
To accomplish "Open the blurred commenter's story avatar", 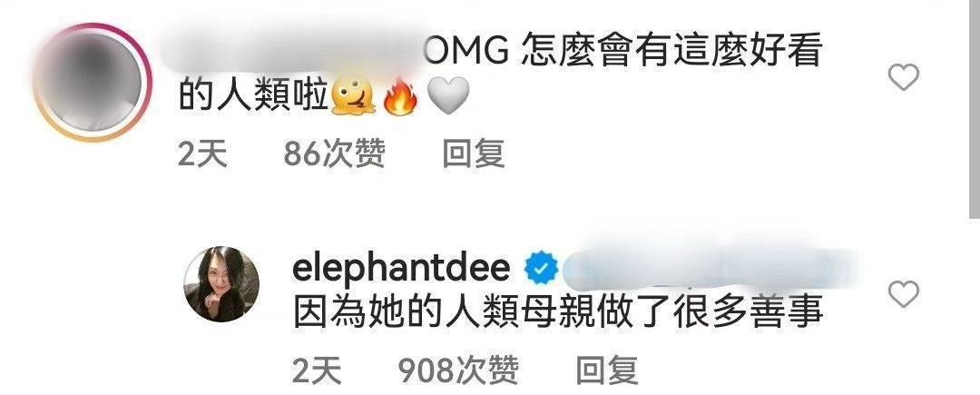I will click(x=93, y=82).
